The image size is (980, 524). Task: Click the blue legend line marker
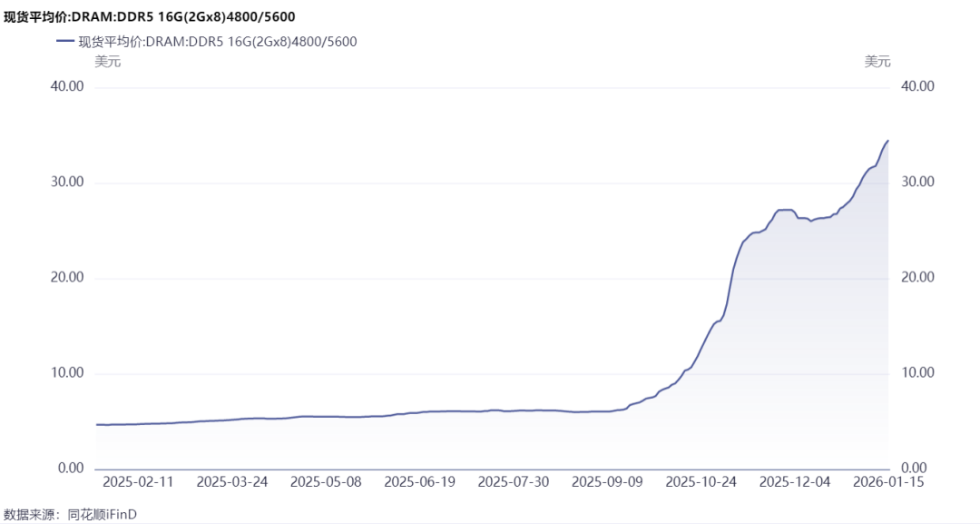tap(65, 42)
